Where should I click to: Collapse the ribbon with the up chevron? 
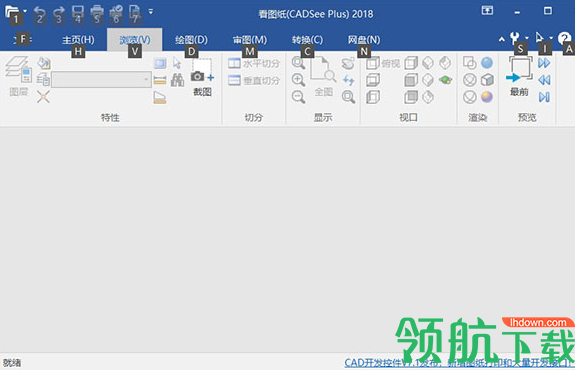[x=501, y=39]
